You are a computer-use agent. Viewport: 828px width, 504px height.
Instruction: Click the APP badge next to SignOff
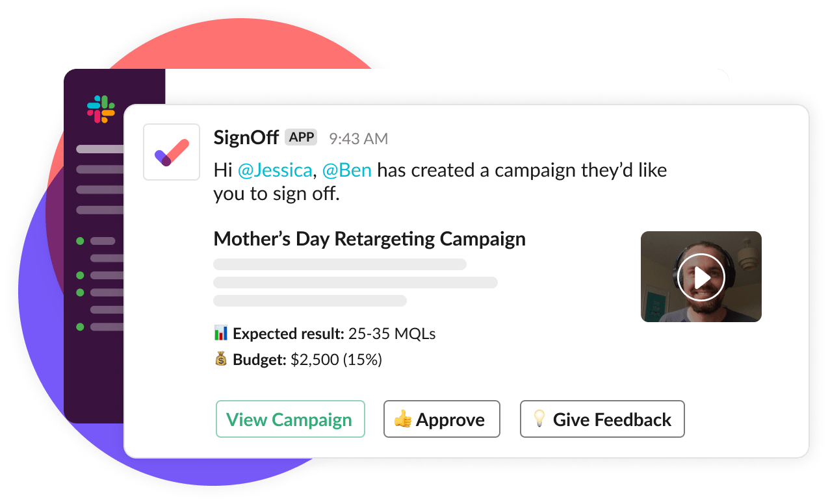click(301, 138)
